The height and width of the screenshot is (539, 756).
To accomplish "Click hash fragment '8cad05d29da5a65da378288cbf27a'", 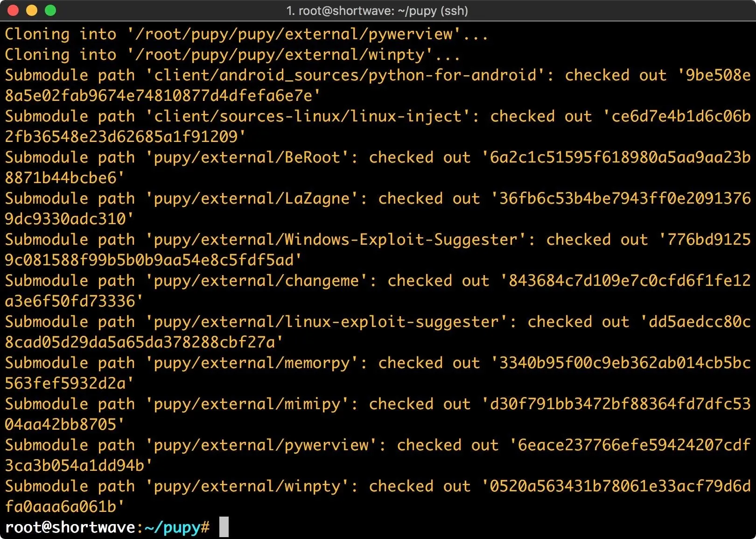I will [x=140, y=342].
